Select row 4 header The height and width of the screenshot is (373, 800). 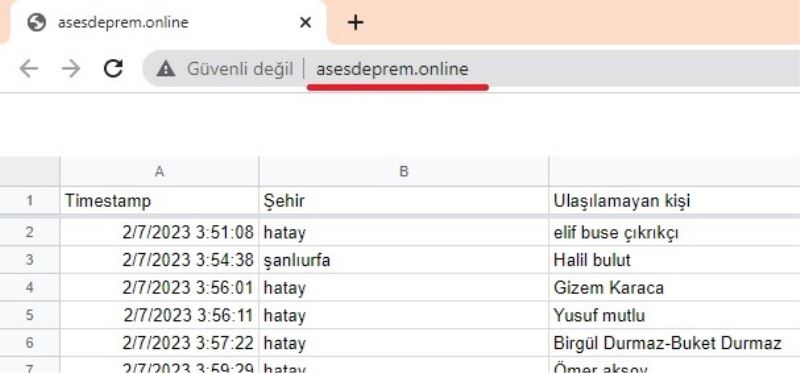[x=30, y=287]
